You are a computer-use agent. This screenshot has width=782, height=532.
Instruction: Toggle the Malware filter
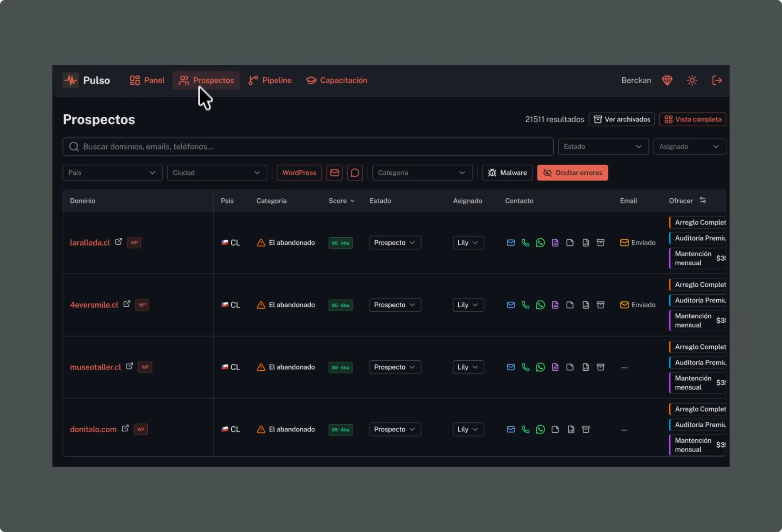click(507, 173)
